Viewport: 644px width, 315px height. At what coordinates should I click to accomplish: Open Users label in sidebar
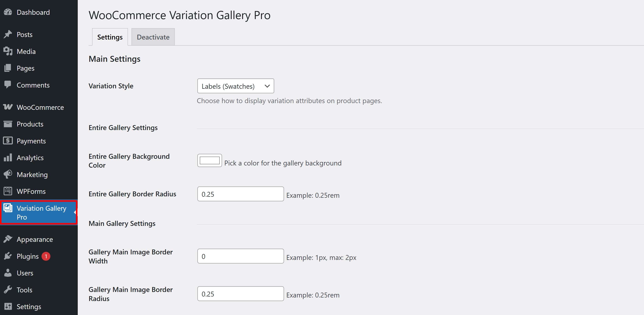pyautogui.click(x=25, y=273)
